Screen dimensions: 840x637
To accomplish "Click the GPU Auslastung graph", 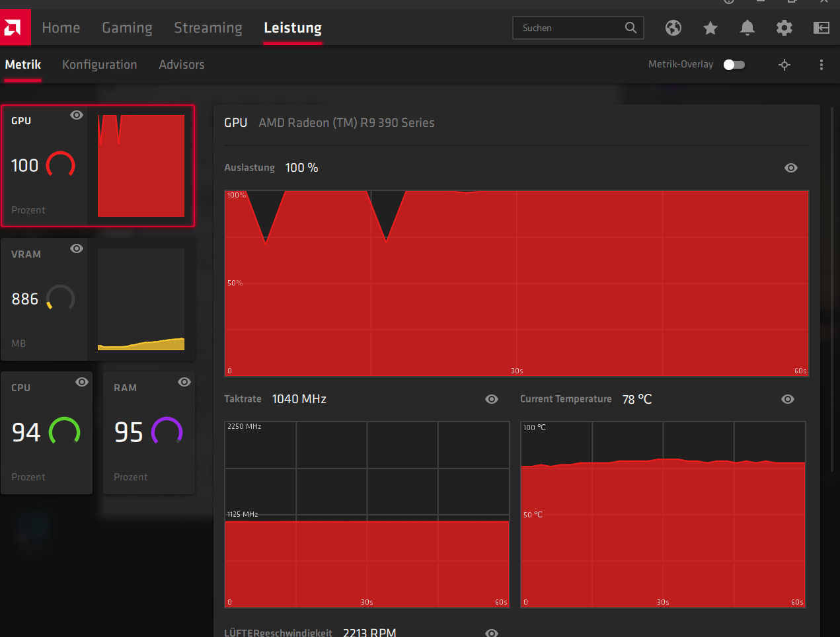I will [x=517, y=283].
